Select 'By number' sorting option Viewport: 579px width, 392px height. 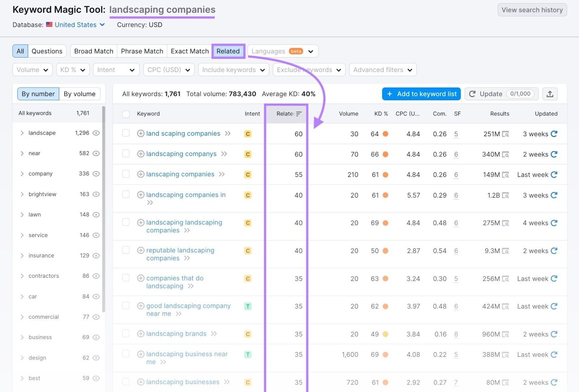pyautogui.click(x=38, y=94)
